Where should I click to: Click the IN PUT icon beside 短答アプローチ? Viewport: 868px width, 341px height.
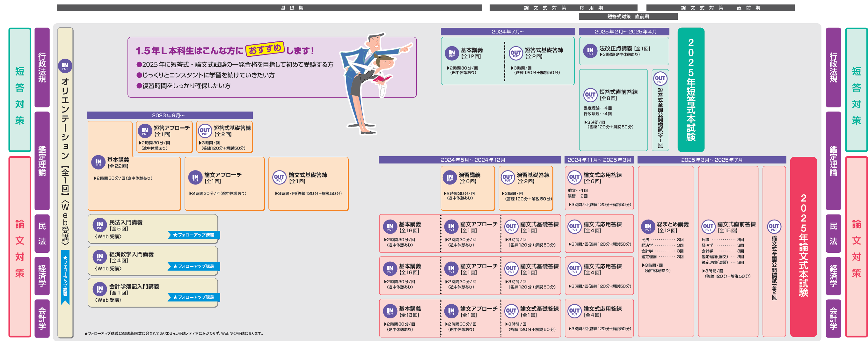click(x=145, y=131)
